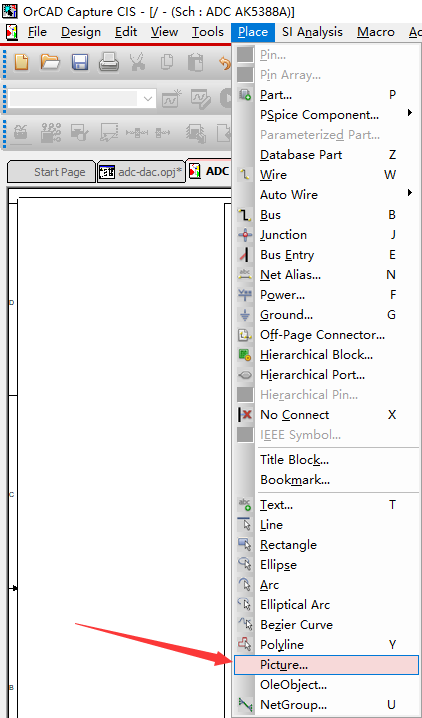
Task: Choose Elliptical Arc item
Action: [326, 605]
